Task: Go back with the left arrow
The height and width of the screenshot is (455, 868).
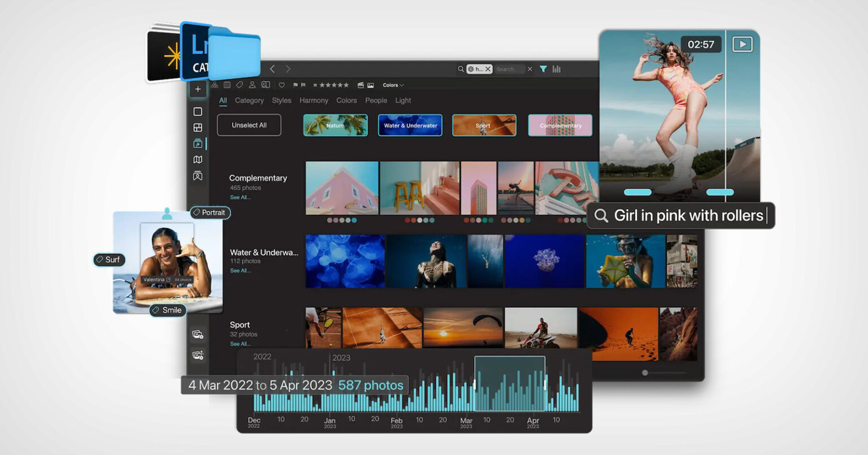Action: pyautogui.click(x=272, y=69)
